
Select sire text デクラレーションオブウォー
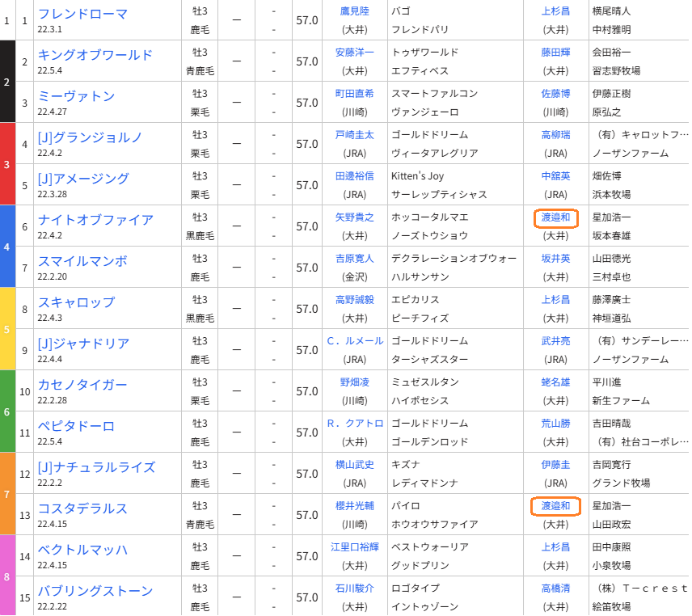tap(454, 258)
